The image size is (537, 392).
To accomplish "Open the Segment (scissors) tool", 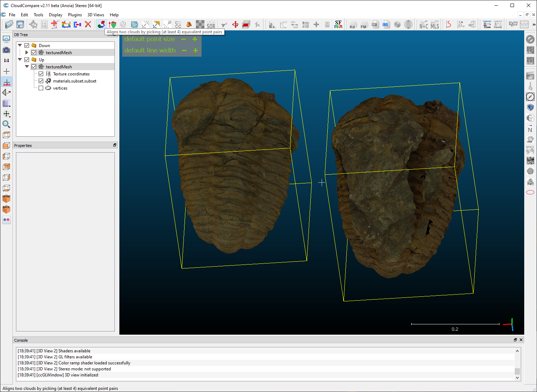I will point(224,24).
